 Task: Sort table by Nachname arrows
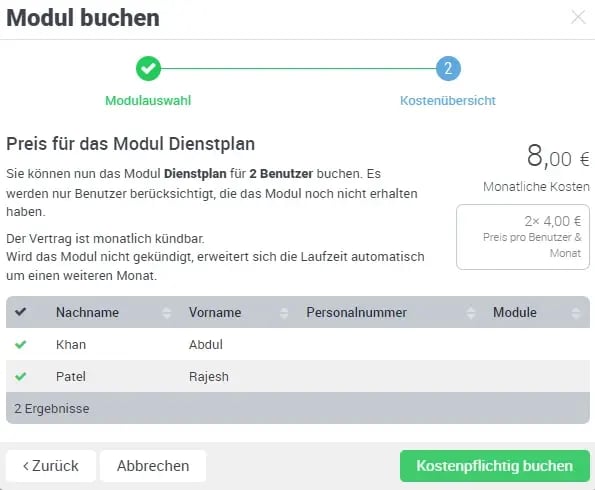(x=167, y=313)
